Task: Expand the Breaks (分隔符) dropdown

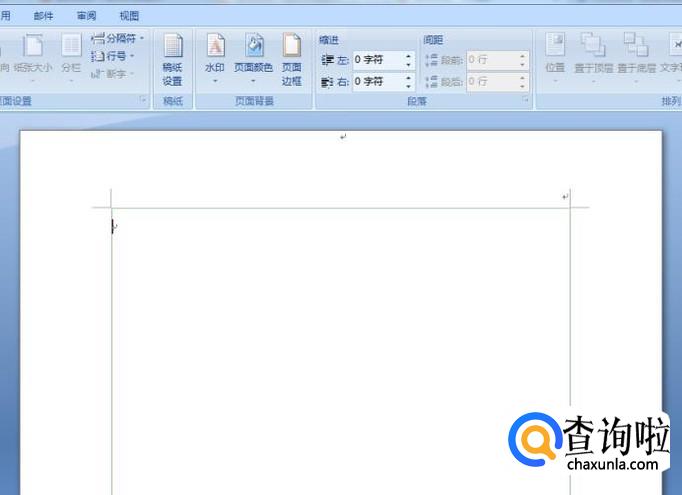Action: point(117,38)
